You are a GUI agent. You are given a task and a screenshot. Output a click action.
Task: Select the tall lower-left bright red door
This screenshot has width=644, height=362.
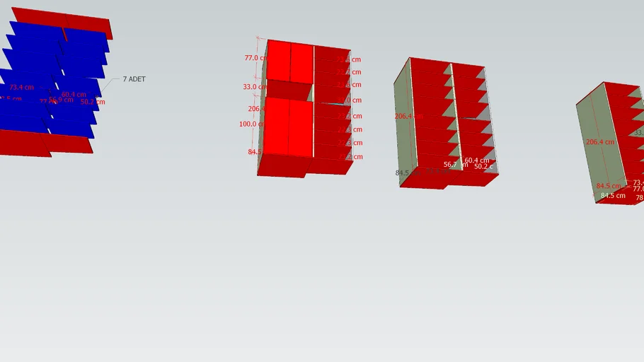pyautogui.click(x=277, y=127)
